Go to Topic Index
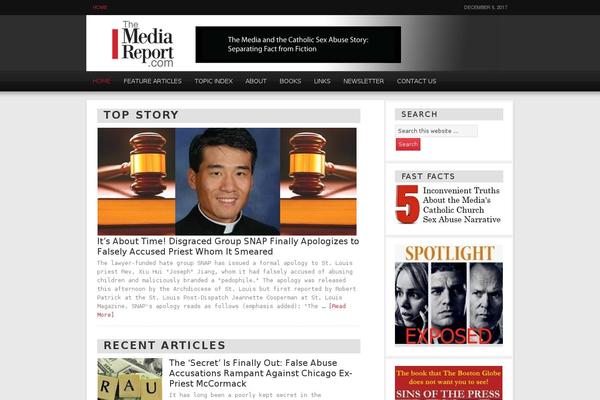 tap(214, 81)
